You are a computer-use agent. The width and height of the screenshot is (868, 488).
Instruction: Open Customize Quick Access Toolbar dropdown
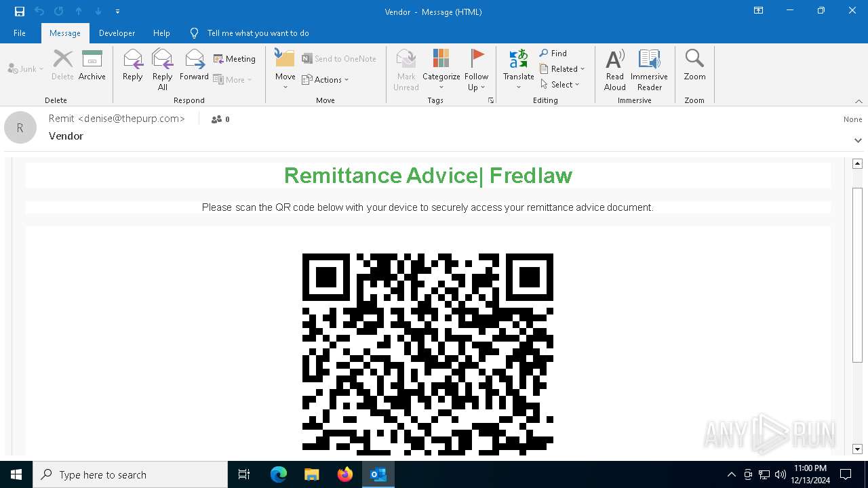[117, 11]
